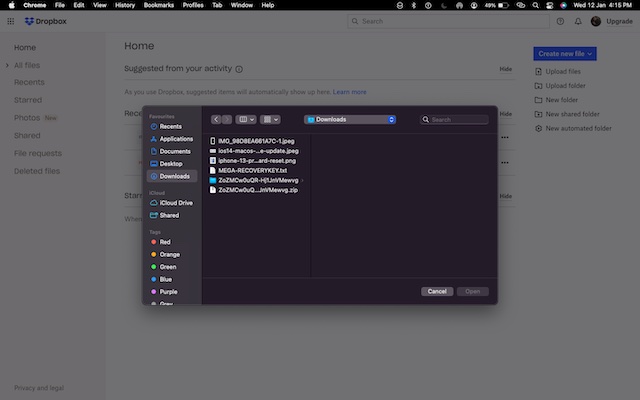The width and height of the screenshot is (640, 400).
Task: Select the Green tag
Action: 164,267
